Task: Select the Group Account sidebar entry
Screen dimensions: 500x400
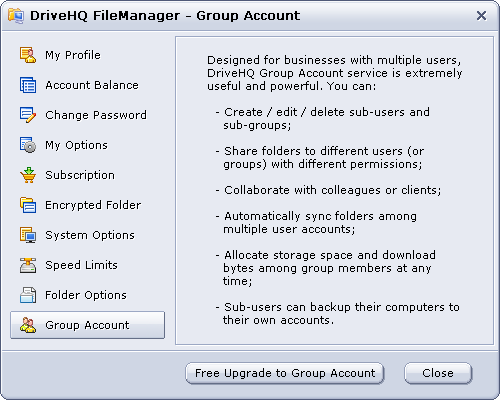Action: tap(88, 325)
